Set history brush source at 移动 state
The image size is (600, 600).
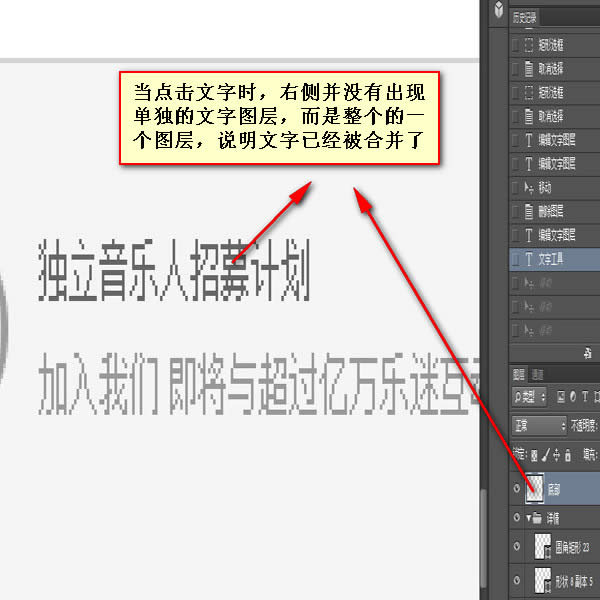515,188
